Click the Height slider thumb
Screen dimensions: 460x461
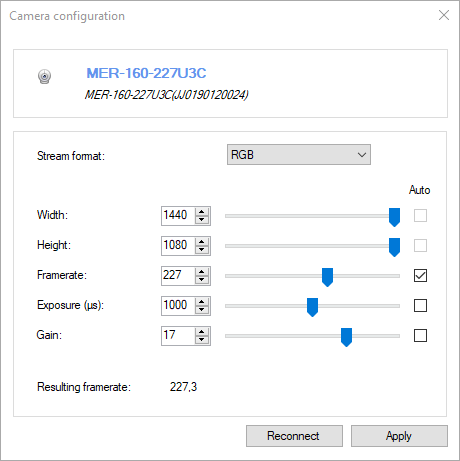click(394, 247)
